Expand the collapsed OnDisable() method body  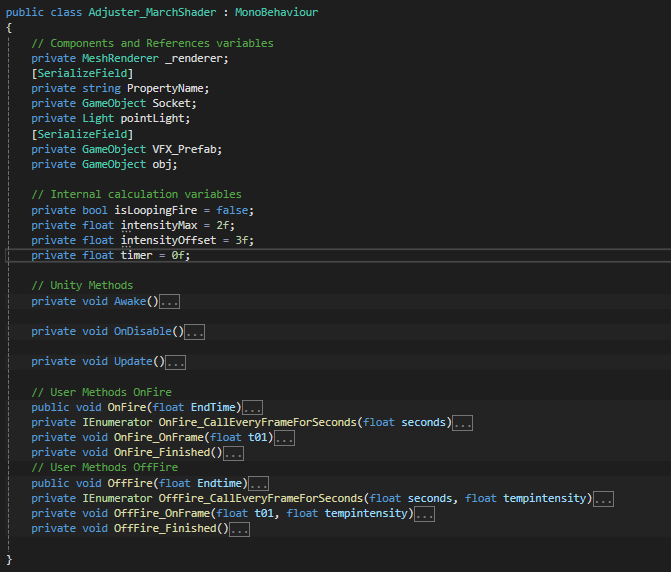(195, 332)
